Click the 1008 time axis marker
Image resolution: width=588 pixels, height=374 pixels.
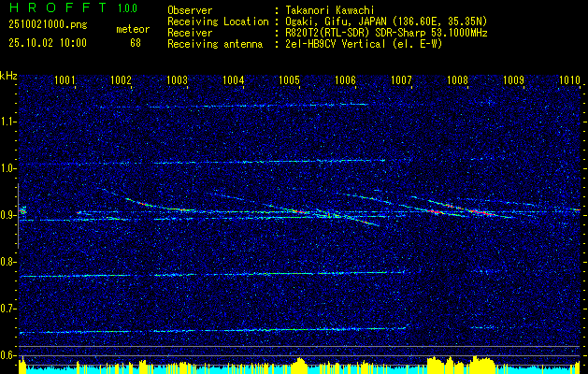[457, 79]
